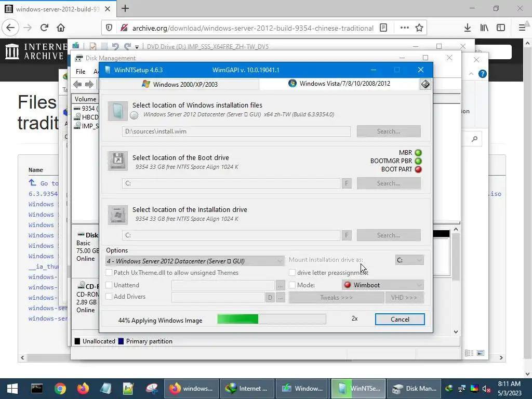Image resolution: width=532 pixels, height=399 pixels.
Task: Click Search for install.wim location
Action: pos(389,131)
